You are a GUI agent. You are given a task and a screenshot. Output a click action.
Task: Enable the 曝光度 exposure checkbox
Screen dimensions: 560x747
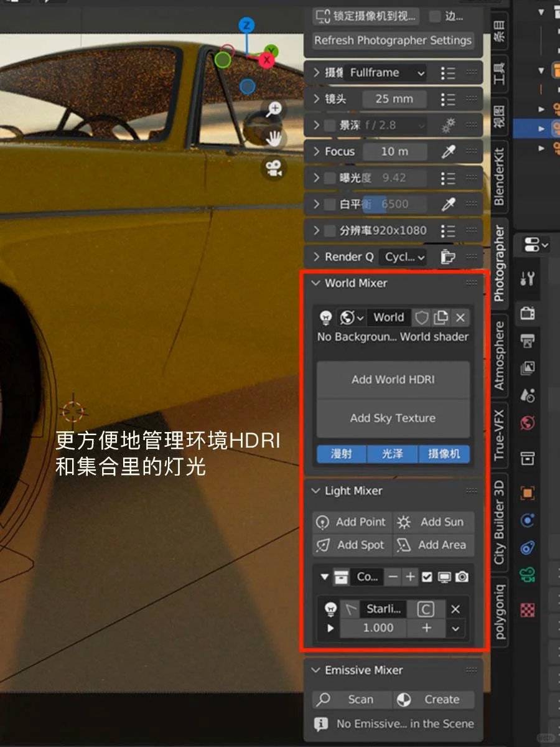pos(329,177)
